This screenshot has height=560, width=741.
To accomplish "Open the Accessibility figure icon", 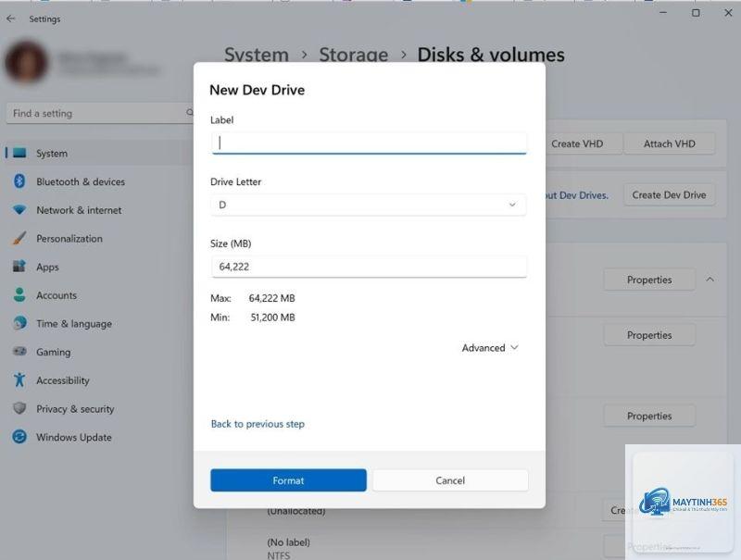I will click(19, 380).
